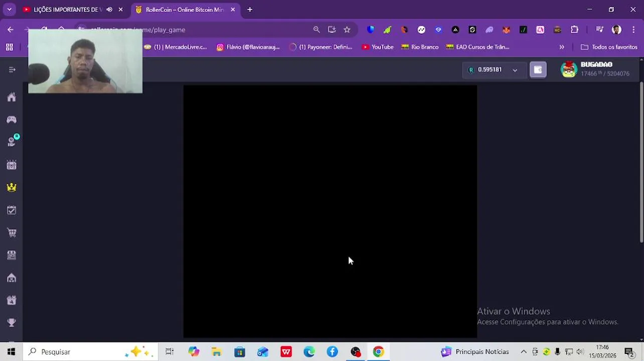Open the trophy leaderboard icon

click(12, 322)
